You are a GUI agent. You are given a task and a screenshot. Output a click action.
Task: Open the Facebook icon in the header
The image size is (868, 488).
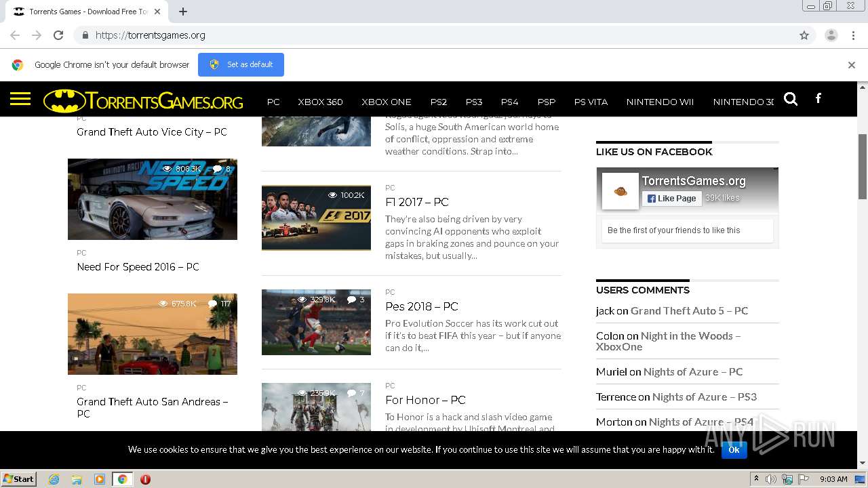pyautogui.click(x=818, y=99)
